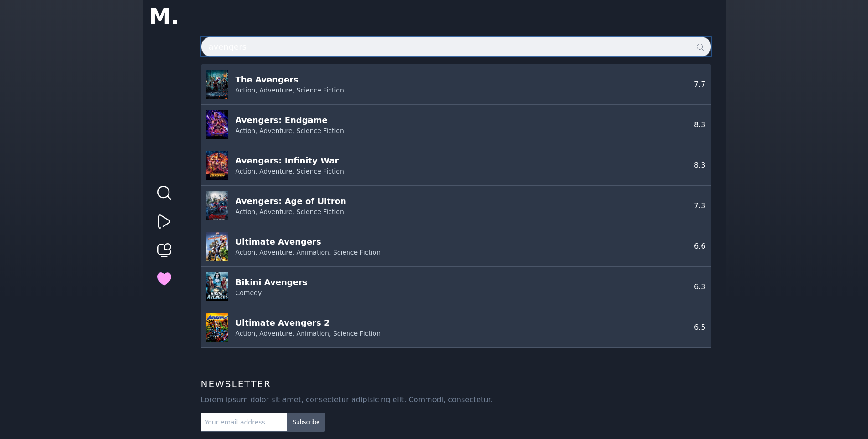Open The Avengers poster thumbnail
The height and width of the screenshot is (439, 868).
coord(217,84)
